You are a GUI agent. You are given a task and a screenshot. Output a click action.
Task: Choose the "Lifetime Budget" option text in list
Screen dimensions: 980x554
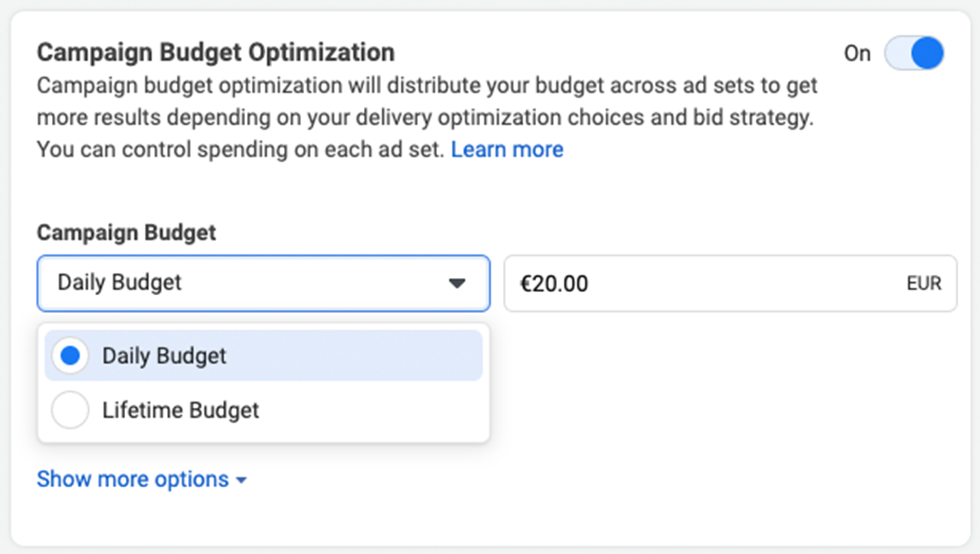pos(180,410)
